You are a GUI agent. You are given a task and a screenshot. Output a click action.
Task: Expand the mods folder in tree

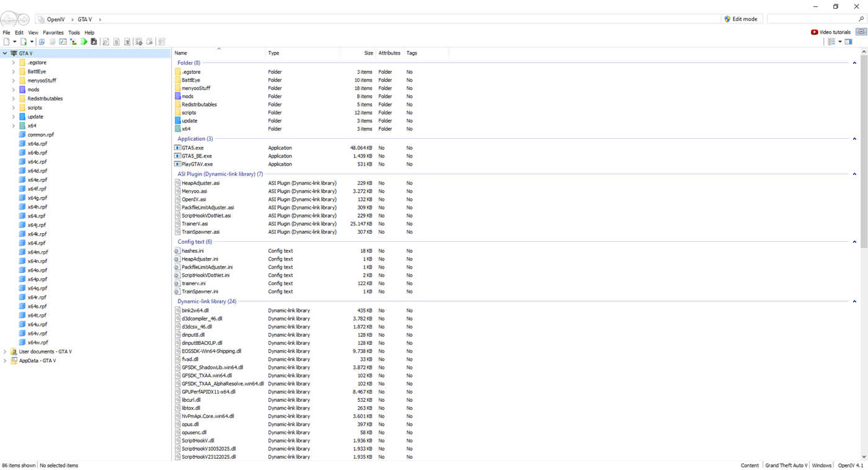click(x=13, y=90)
